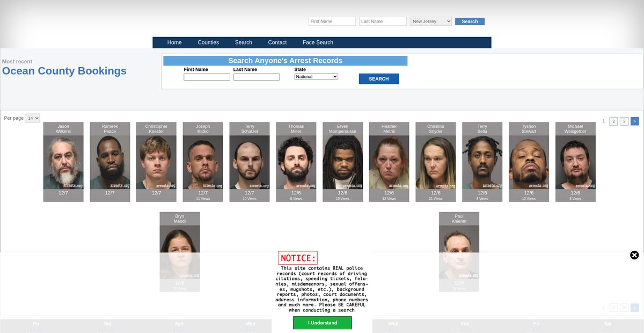
Task: Focus the Last Name box in arrest records search
Action: [x=257, y=77]
